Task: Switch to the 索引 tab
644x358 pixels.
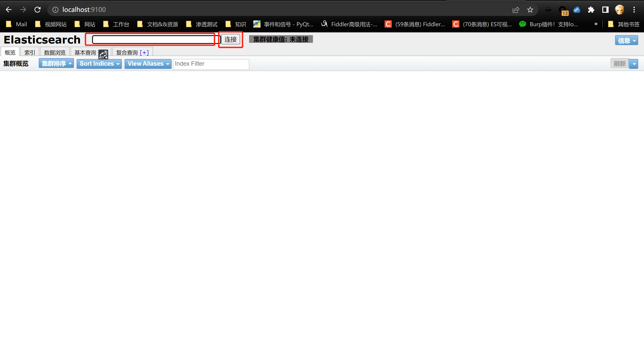Action: click(30, 52)
